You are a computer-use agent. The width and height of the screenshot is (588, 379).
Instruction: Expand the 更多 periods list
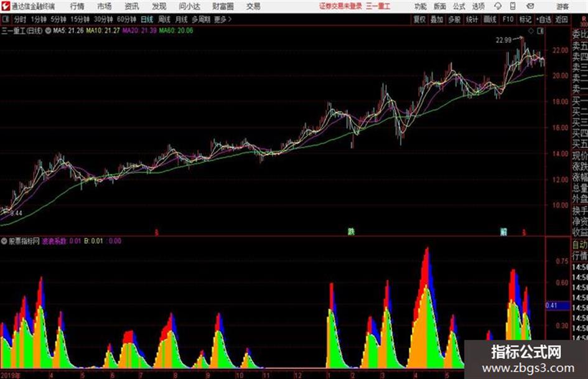pyautogui.click(x=223, y=19)
